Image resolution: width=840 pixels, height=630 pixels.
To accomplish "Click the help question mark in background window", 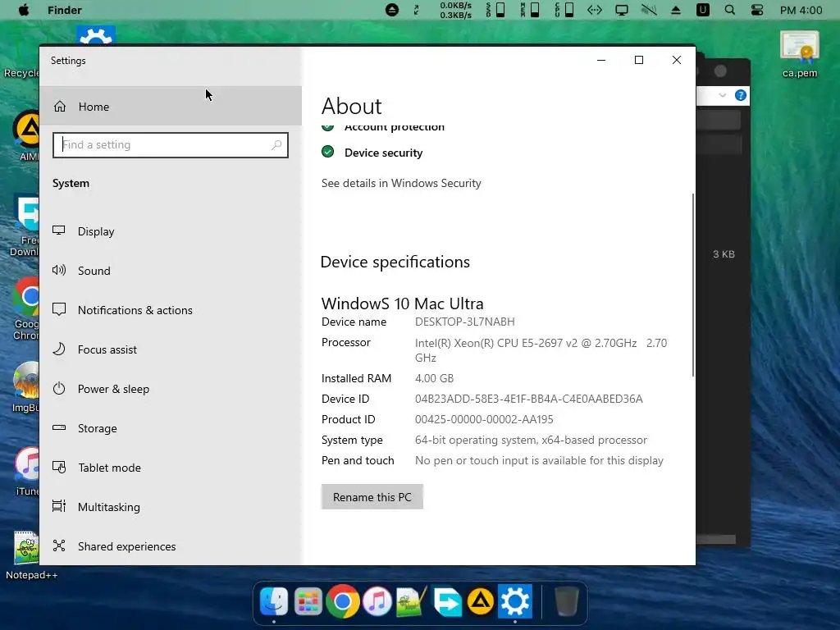I will [741, 95].
